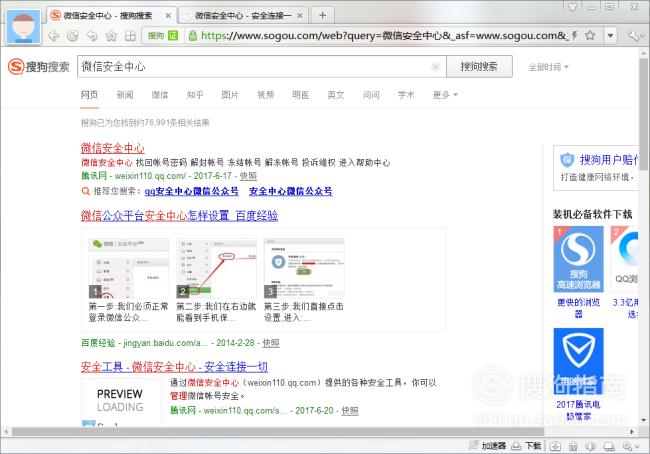650x454 pixels.
Task: Click the 搜狗高速浏览器 download icon
Action: [578, 259]
